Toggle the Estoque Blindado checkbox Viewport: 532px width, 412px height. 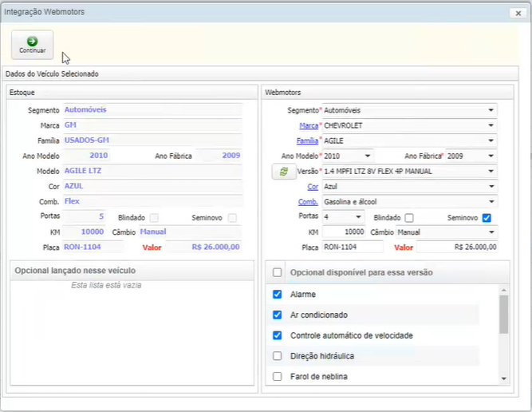[x=154, y=218]
